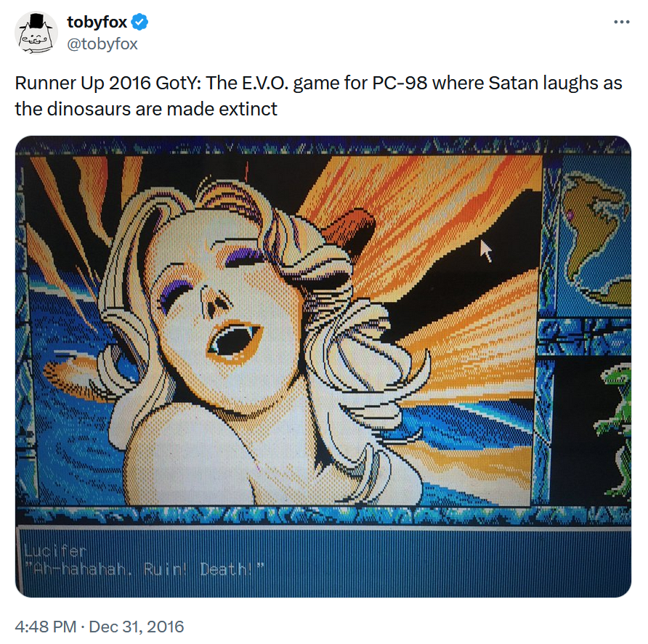Screen dimensions: 648x644
Task: Click the Lucifer speaker name label
Action: pyautogui.click(x=55, y=550)
